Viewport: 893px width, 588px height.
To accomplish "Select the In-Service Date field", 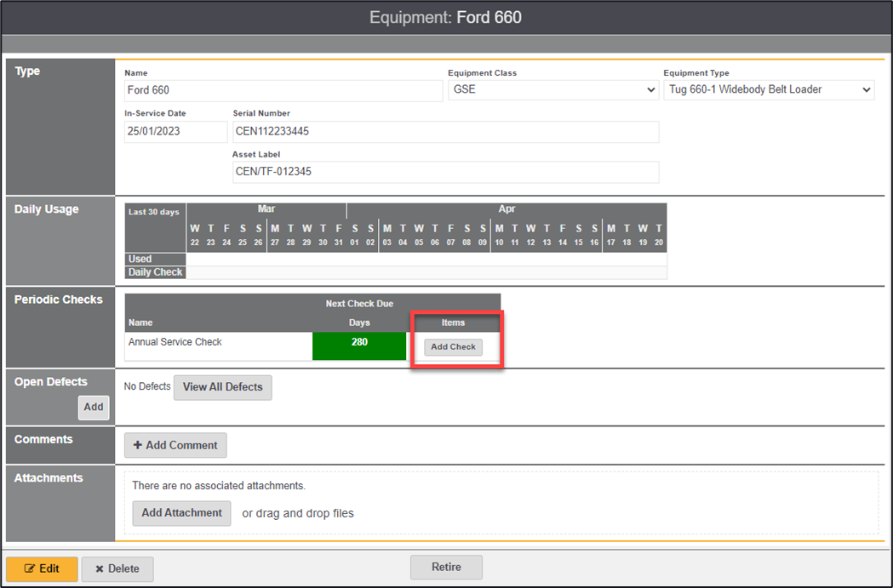I will coord(175,132).
